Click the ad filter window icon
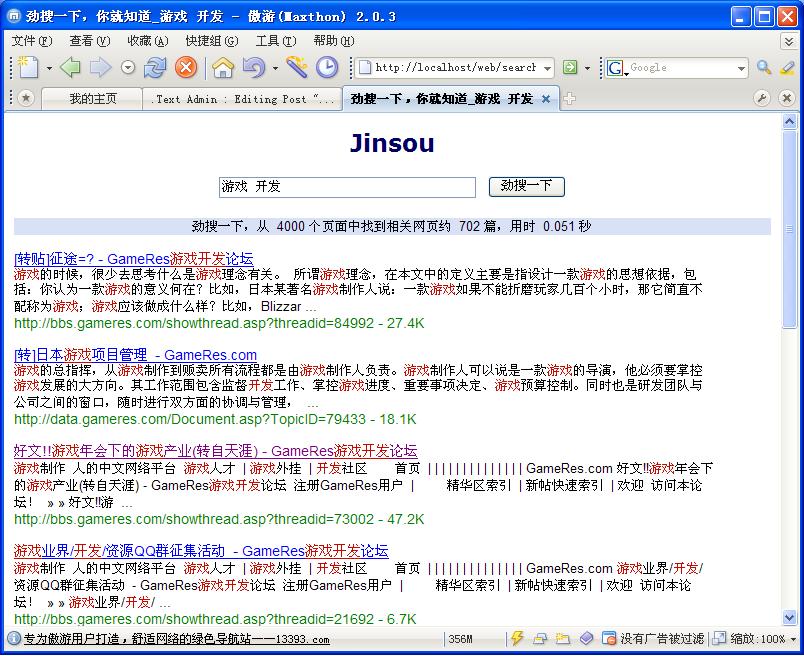Image resolution: width=804 pixels, height=656 pixels. [x=609, y=638]
